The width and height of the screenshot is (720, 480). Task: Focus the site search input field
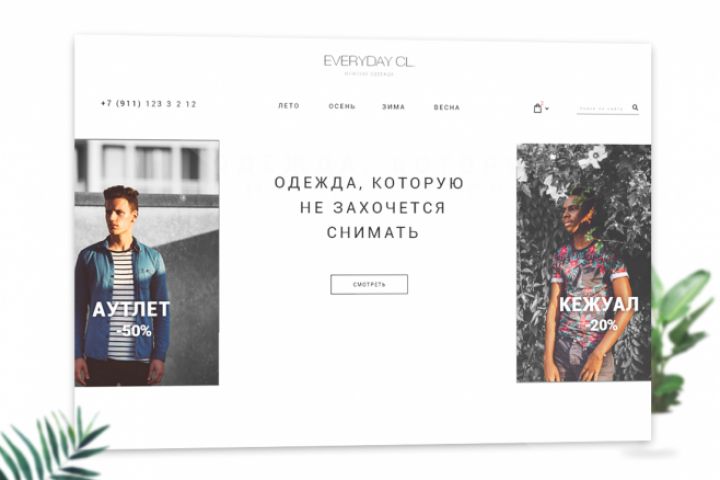(x=603, y=109)
